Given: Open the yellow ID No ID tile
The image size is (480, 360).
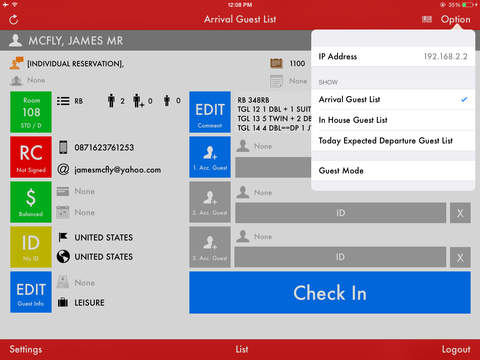Looking at the screenshot, I should (31, 247).
